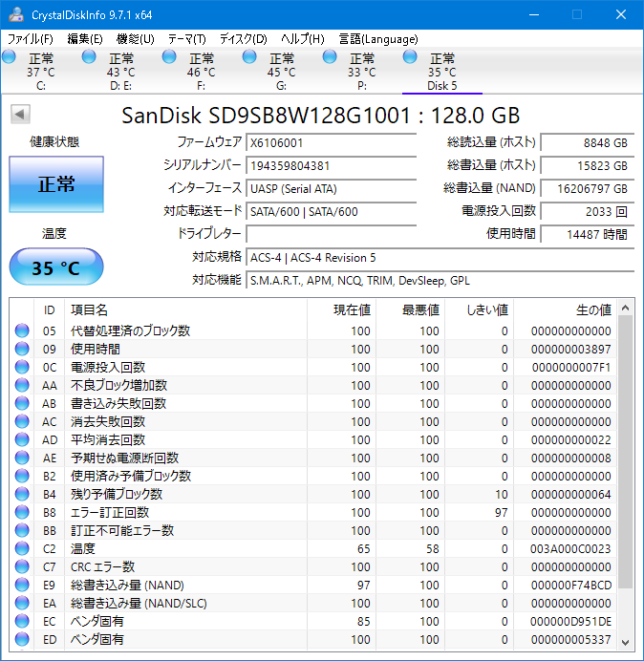
Task: Click the interface field UASP (Serial ATA)
Action: [x=331, y=188]
